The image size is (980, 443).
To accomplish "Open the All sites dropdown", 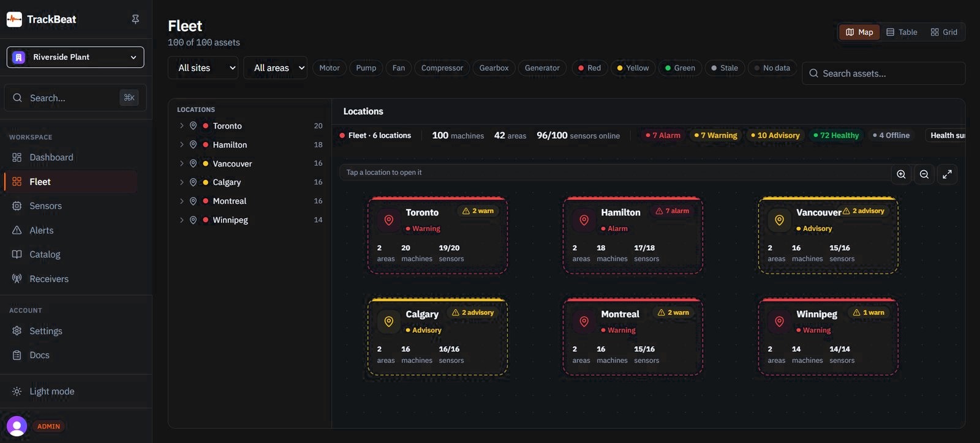I will click(x=203, y=68).
